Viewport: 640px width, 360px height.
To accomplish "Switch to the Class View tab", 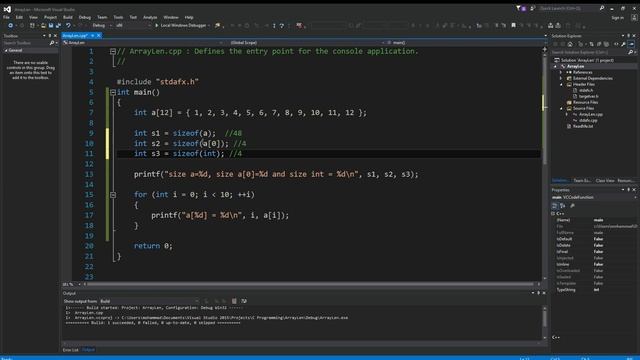I will coord(604,180).
